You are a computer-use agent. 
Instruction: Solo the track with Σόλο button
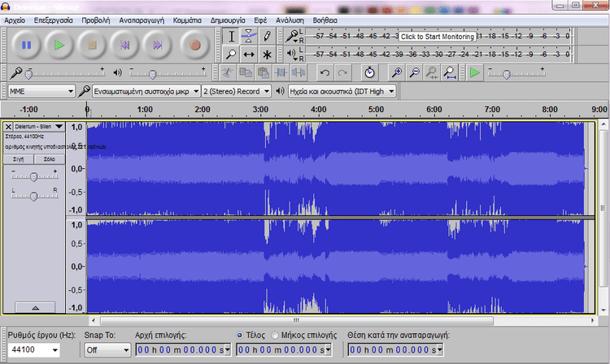click(50, 159)
